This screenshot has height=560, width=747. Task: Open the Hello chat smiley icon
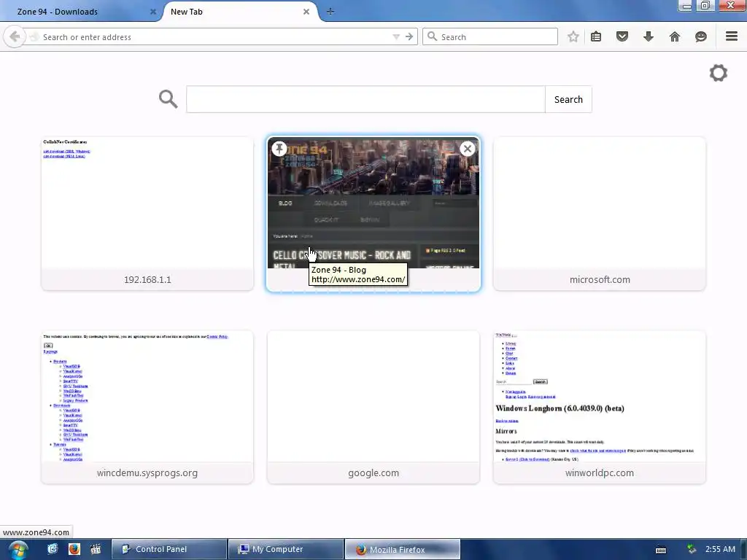click(701, 36)
